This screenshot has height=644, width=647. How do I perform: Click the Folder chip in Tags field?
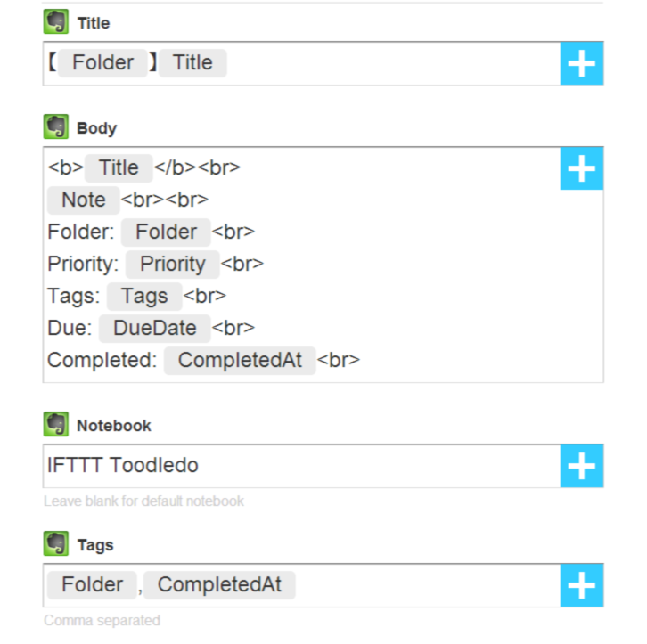[x=92, y=584]
